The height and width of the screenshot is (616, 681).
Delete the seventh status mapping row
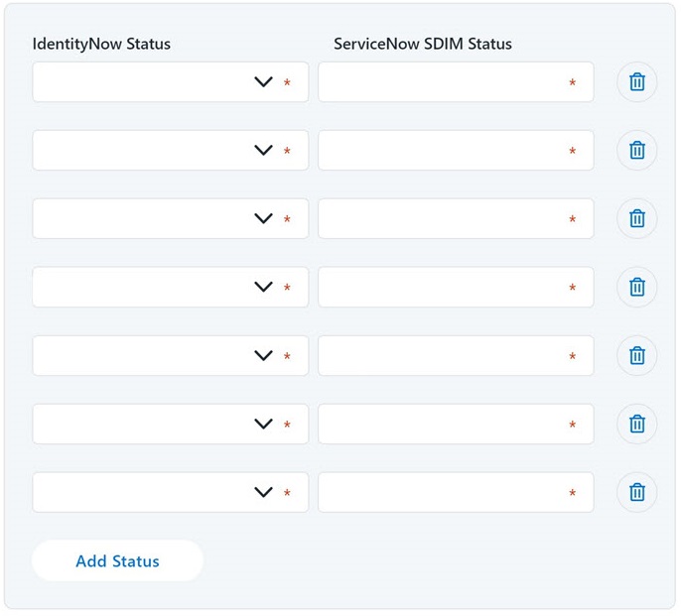(x=636, y=492)
